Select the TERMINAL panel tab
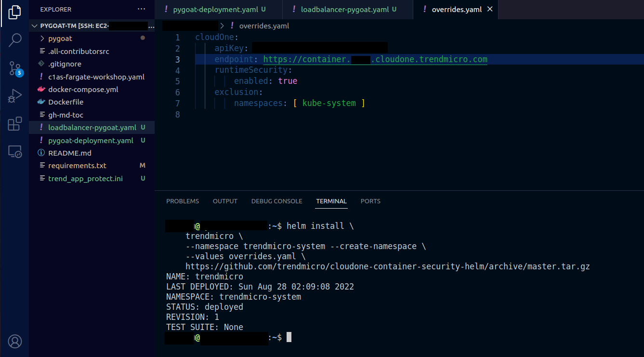The height and width of the screenshot is (357, 644). (331, 201)
